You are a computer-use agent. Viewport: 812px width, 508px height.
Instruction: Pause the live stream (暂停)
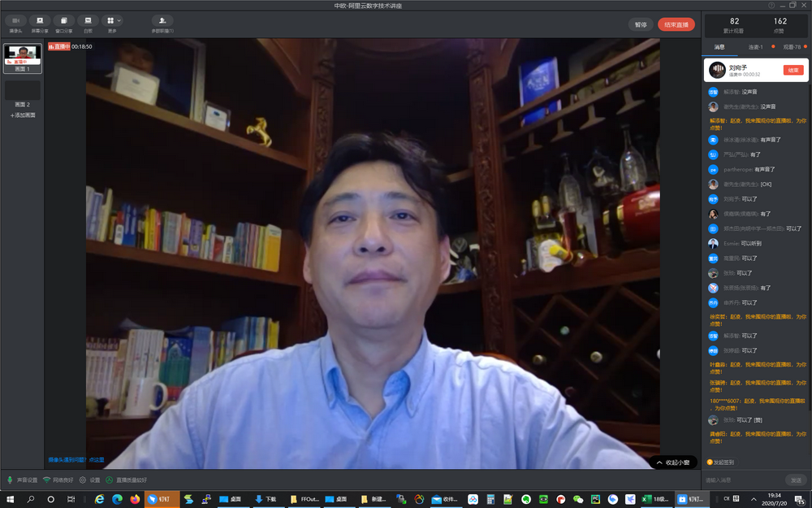pyautogui.click(x=641, y=24)
